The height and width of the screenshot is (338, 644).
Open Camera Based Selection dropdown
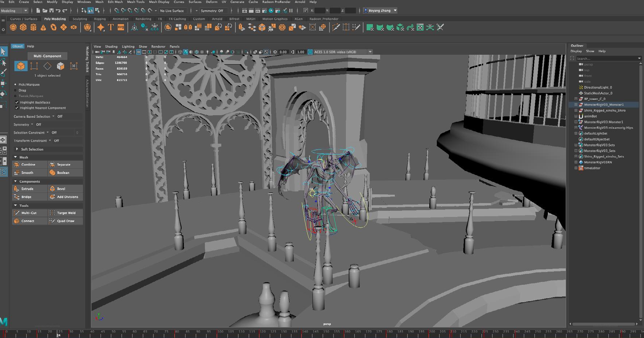[x=53, y=116]
